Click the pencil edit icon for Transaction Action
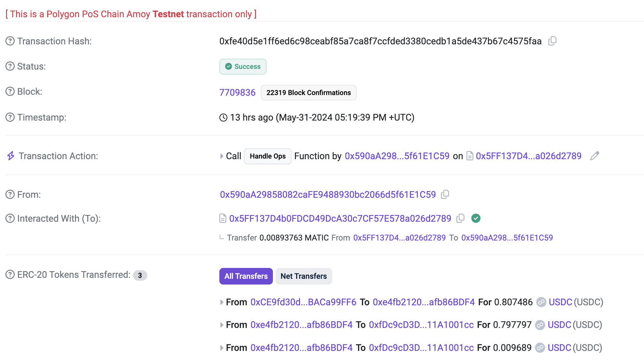The width and height of the screenshot is (644, 363). [595, 156]
